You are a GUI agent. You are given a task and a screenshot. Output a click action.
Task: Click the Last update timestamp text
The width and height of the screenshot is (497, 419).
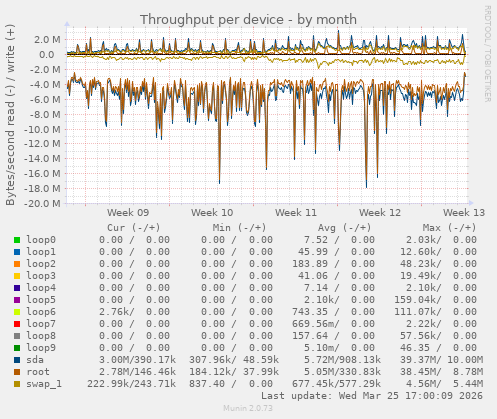(x=372, y=396)
